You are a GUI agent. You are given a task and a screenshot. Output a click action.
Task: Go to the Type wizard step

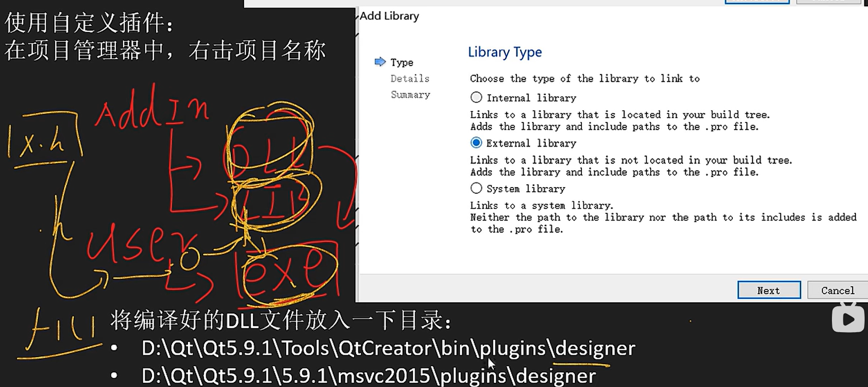402,62
